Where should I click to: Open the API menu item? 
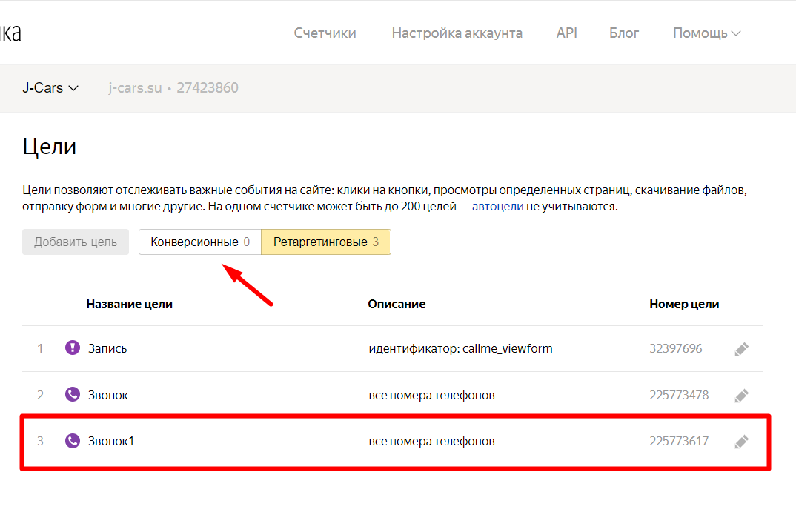566,33
